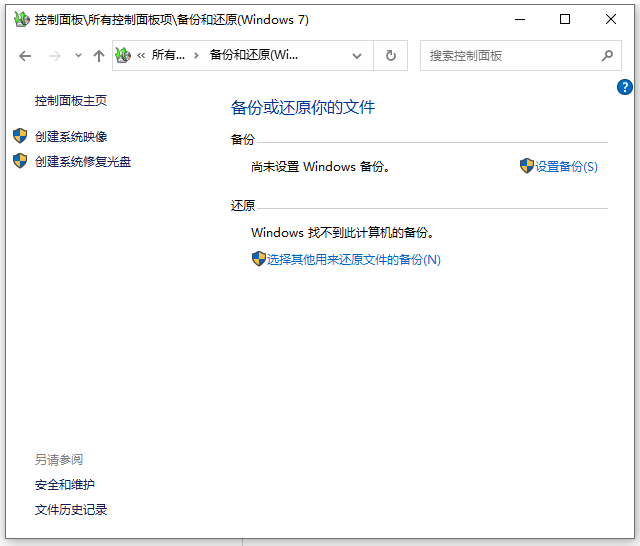Open 选择其他用来还原文件的备份(N) link
The height and width of the screenshot is (546, 640).
pyautogui.click(x=353, y=260)
